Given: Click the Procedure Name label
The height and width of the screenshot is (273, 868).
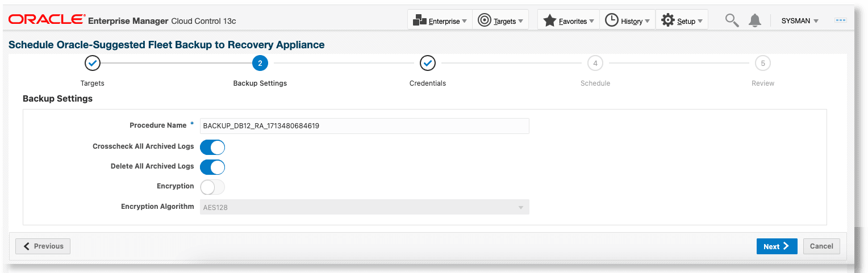Looking at the screenshot, I should pyautogui.click(x=158, y=125).
